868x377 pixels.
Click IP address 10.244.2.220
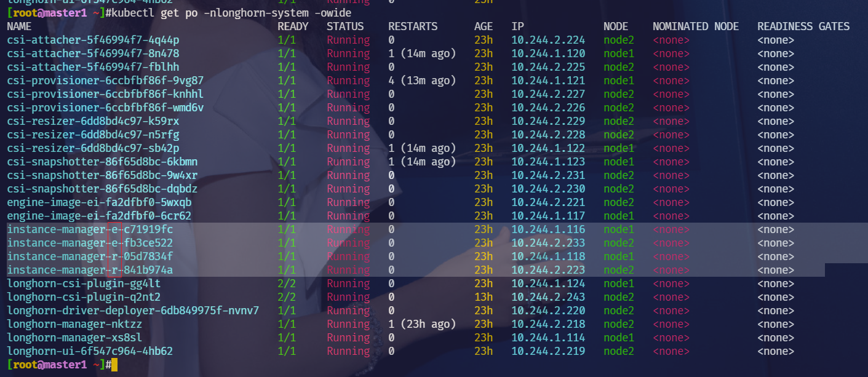click(548, 311)
